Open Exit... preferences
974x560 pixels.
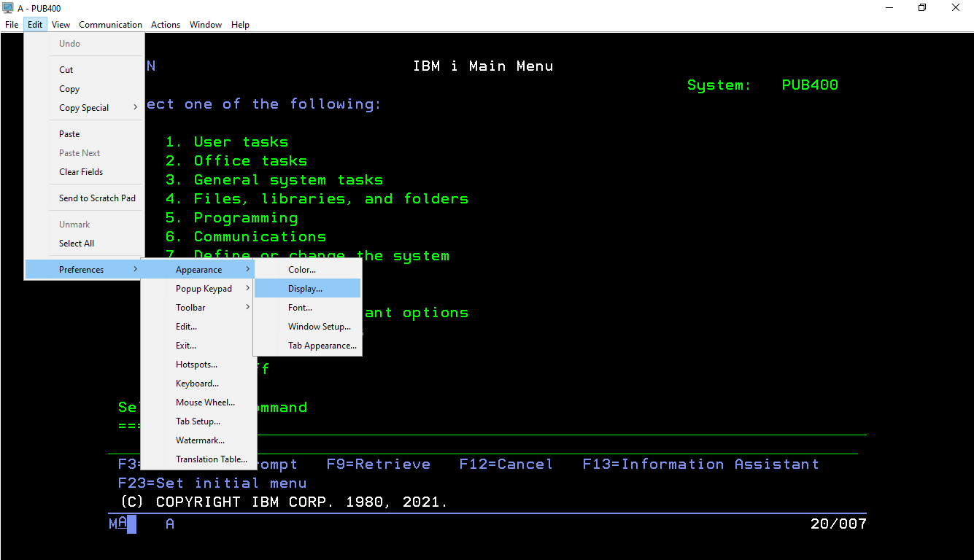198,346
